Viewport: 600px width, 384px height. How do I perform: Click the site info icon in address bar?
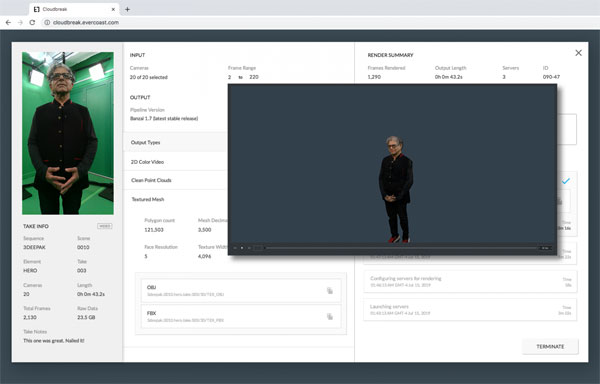47,22
